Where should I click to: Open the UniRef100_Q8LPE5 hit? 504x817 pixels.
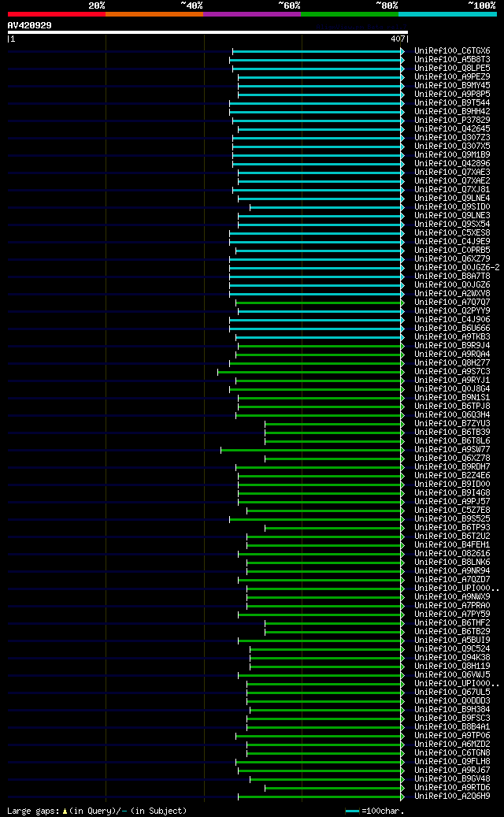tap(452, 69)
